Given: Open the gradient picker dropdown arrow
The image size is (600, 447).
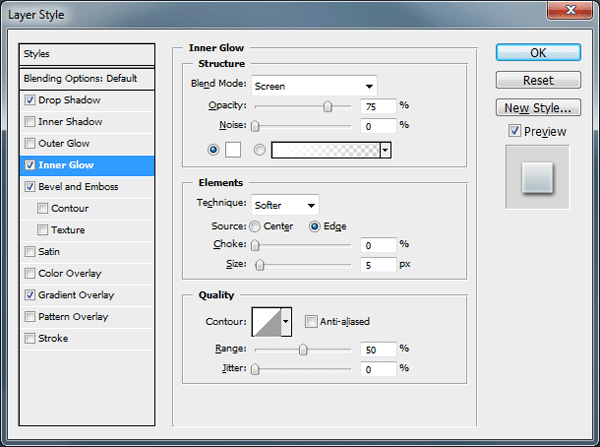Looking at the screenshot, I should pyautogui.click(x=386, y=150).
